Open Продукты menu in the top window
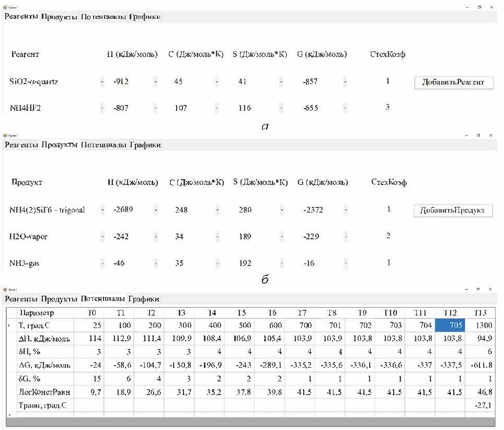Viewport: 504px width, 430px height. tap(60, 17)
